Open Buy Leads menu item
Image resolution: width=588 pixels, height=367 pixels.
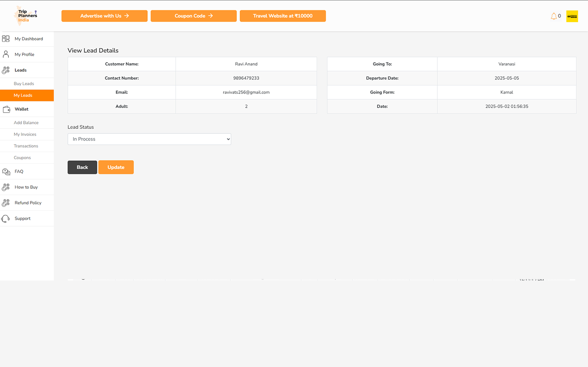point(24,84)
